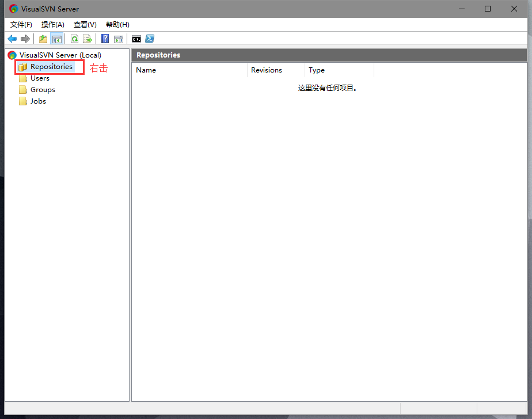Open the 文件(F) menu
532x419 pixels.
click(21, 24)
